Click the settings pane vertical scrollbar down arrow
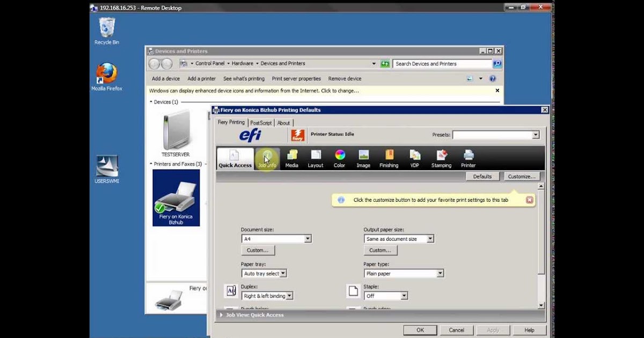The width and height of the screenshot is (644, 338). click(541, 305)
